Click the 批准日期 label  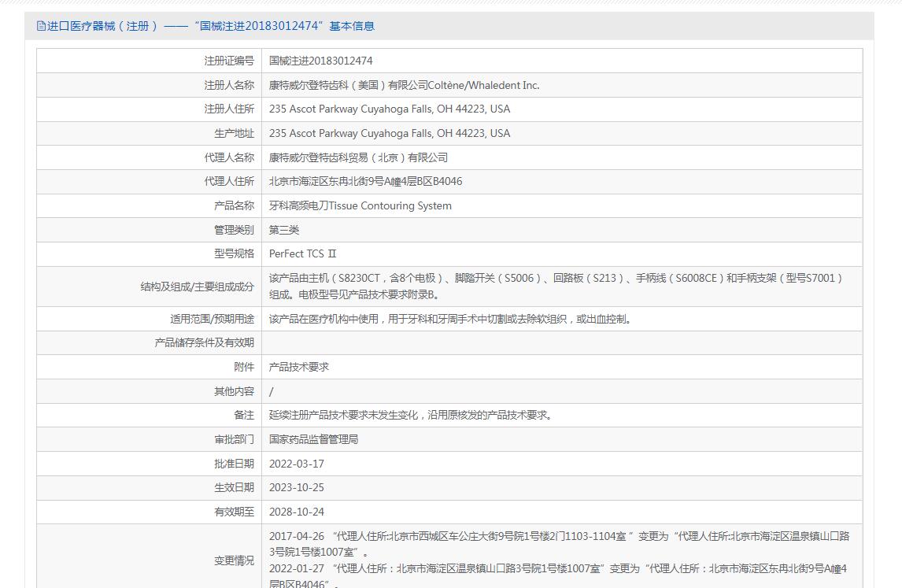pyautogui.click(x=234, y=464)
